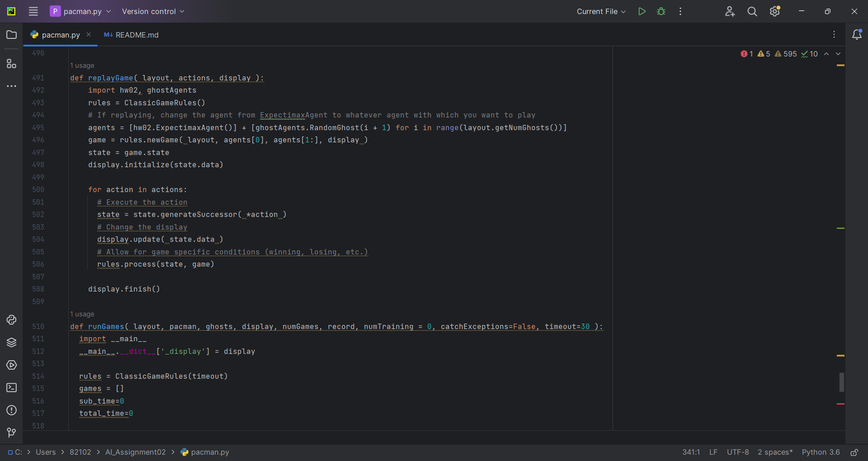Open the Python Console
868x461 pixels.
click(11, 320)
